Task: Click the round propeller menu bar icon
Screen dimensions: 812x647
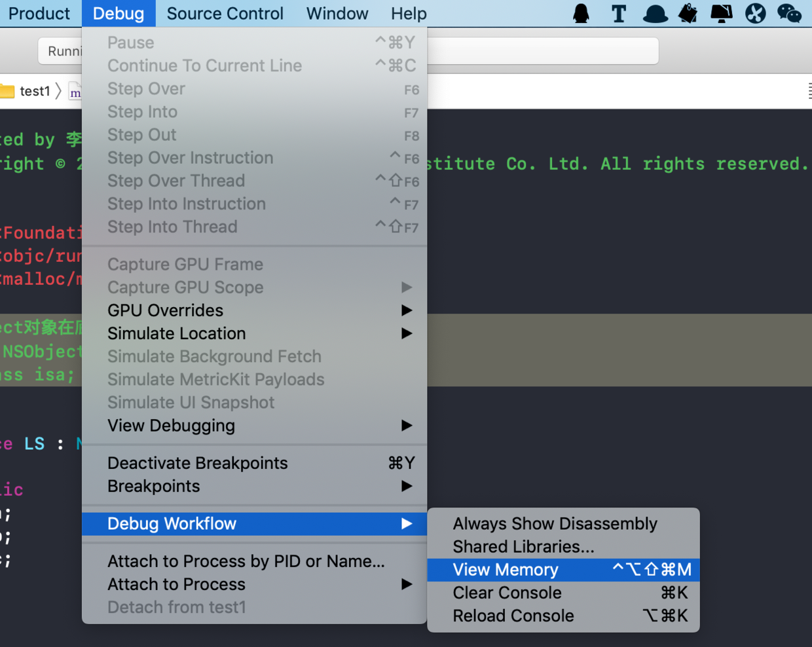Action: [x=755, y=13]
